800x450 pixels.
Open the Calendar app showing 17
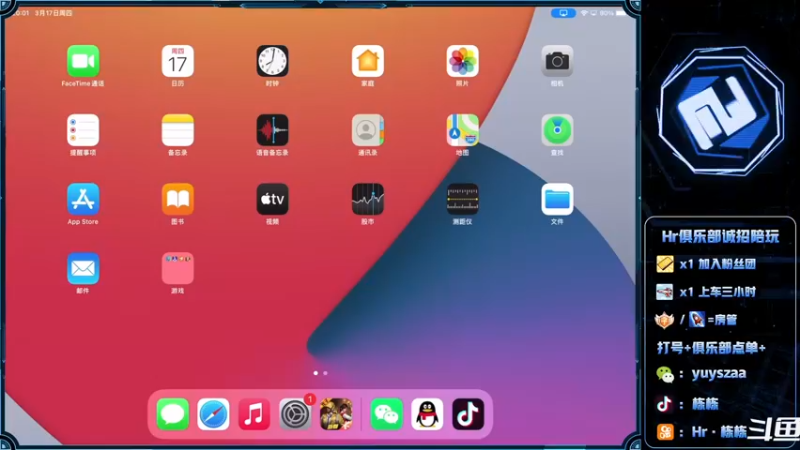(x=178, y=61)
